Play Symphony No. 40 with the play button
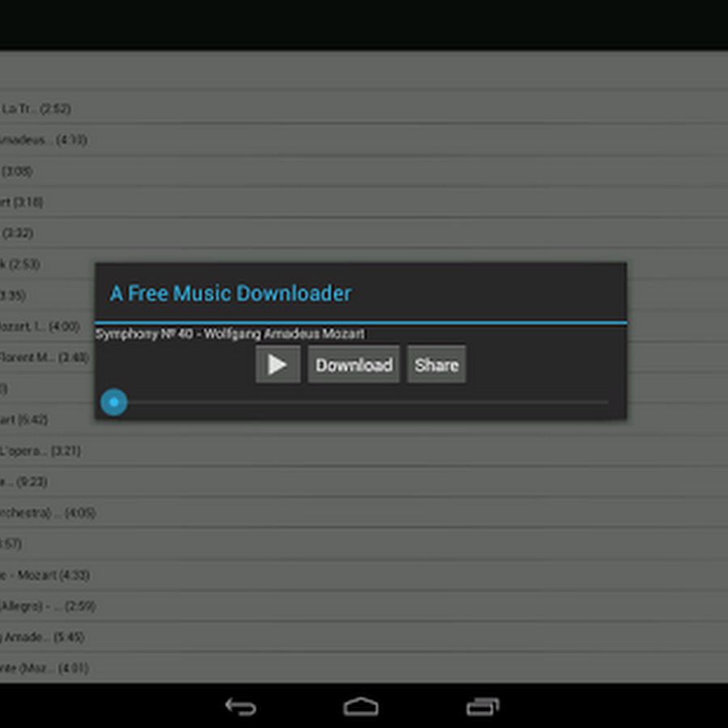The height and width of the screenshot is (728, 728). click(277, 365)
